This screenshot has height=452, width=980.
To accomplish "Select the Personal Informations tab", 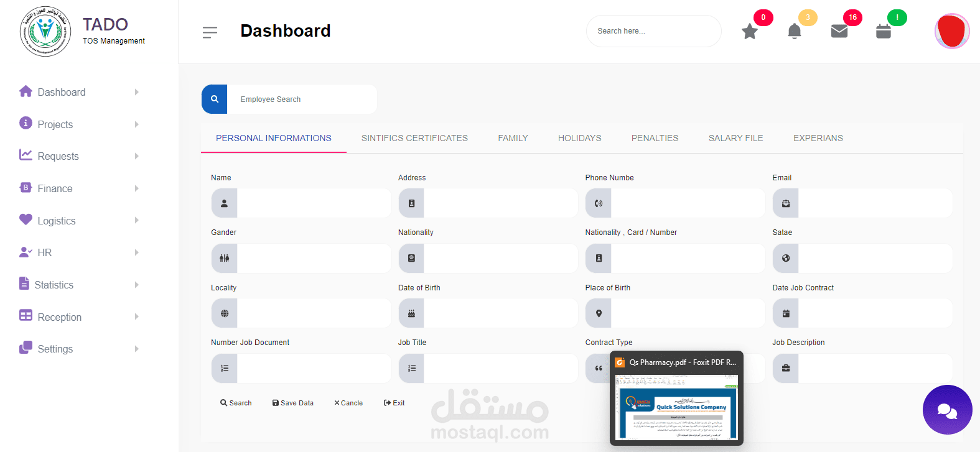I will point(274,138).
